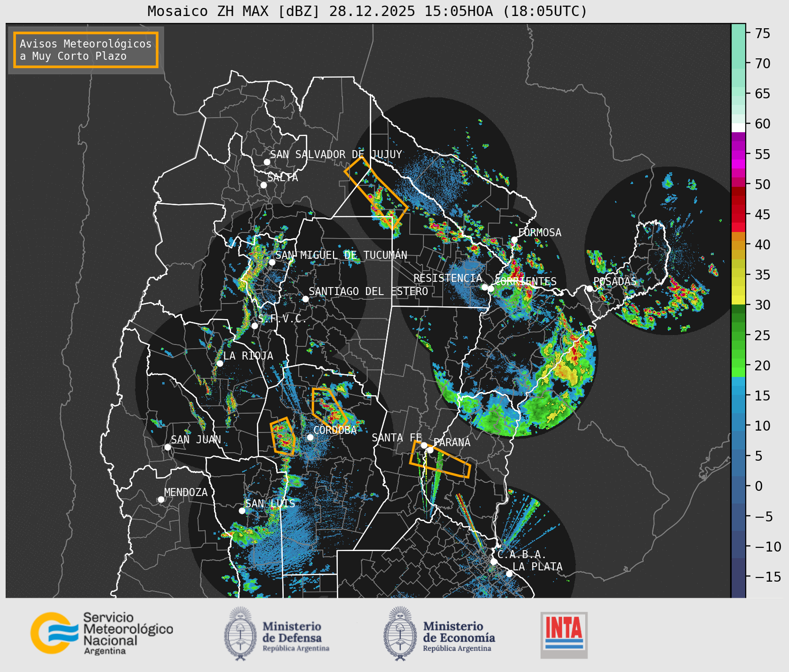Screen dimensions: 789x672
Task: Click the 30 dBZ yellow color band
Action: coord(738,300)
